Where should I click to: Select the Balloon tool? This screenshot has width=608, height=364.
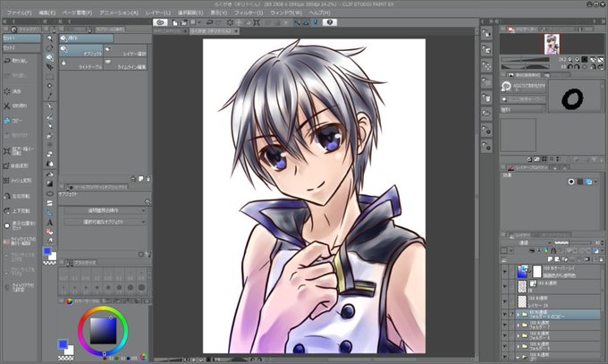coord(50,232)
